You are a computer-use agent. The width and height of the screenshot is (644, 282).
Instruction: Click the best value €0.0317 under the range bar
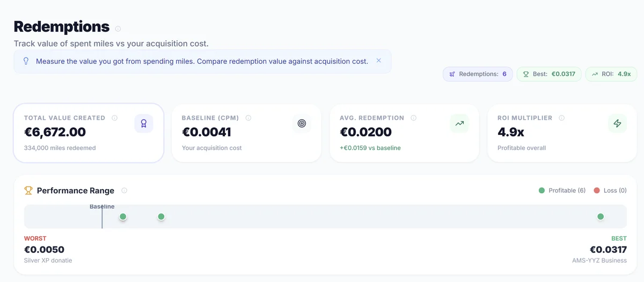pyautogui.click(x=608, y=250)
